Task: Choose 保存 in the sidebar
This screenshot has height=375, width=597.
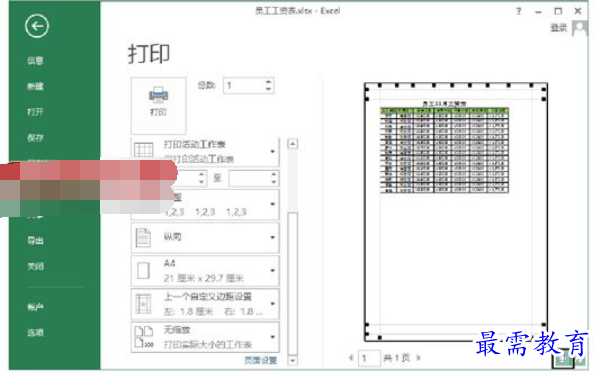Action: [35, 138]
